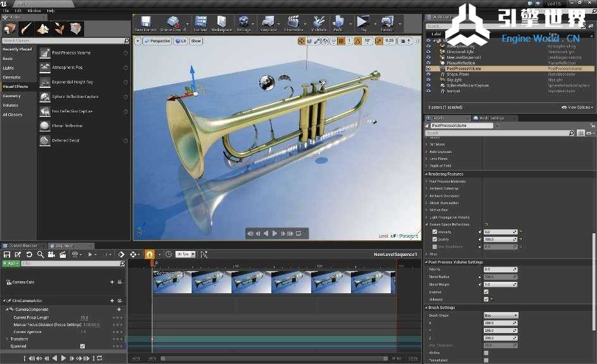
Task: Uncheck the Spawned checkbox in Sequencer
Action: click(82, 346)
